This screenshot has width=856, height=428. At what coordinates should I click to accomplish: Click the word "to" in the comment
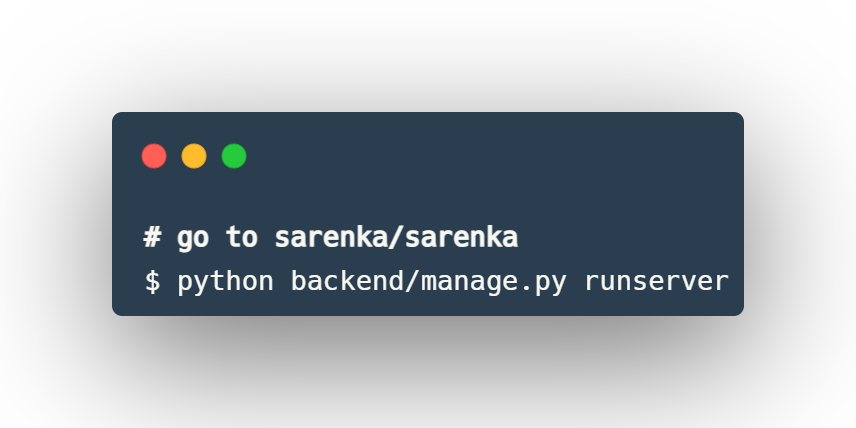242,239
